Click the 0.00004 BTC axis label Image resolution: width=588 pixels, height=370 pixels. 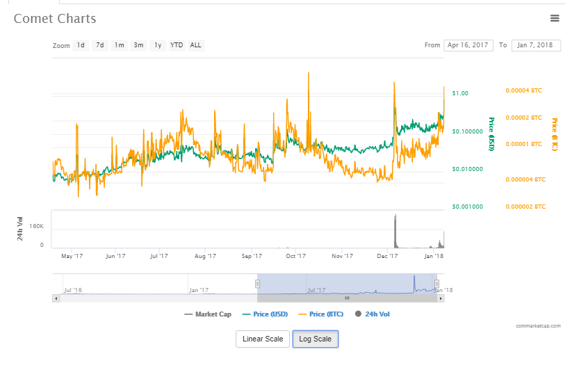click(x=523, y=90)
